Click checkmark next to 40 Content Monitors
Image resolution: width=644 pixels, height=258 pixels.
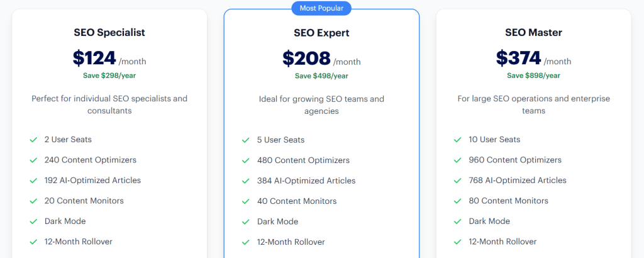(246, 201)
